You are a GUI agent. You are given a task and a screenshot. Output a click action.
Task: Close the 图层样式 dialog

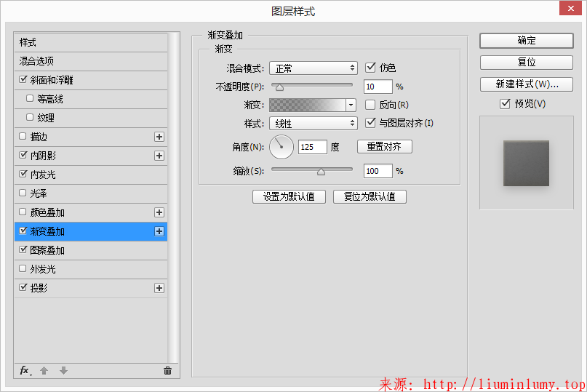point(570,8)
